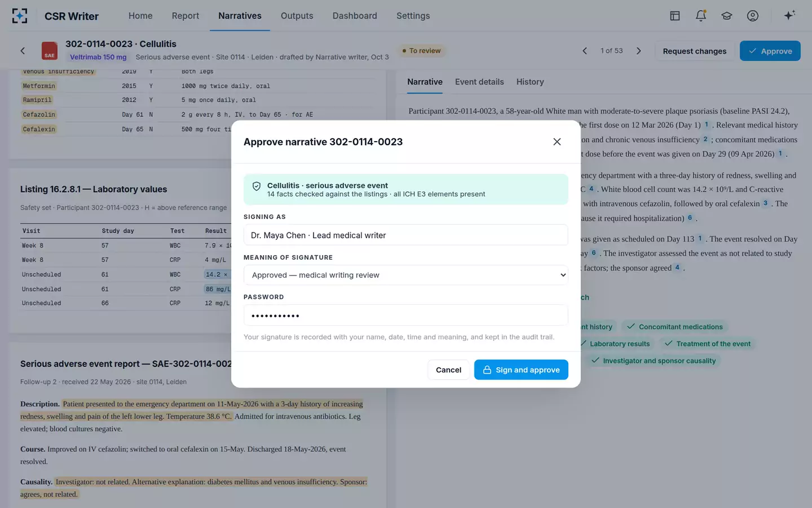The image size is (812, 508).
Task: Open the AI sparkle assistant icon
Action: (789, 15)
